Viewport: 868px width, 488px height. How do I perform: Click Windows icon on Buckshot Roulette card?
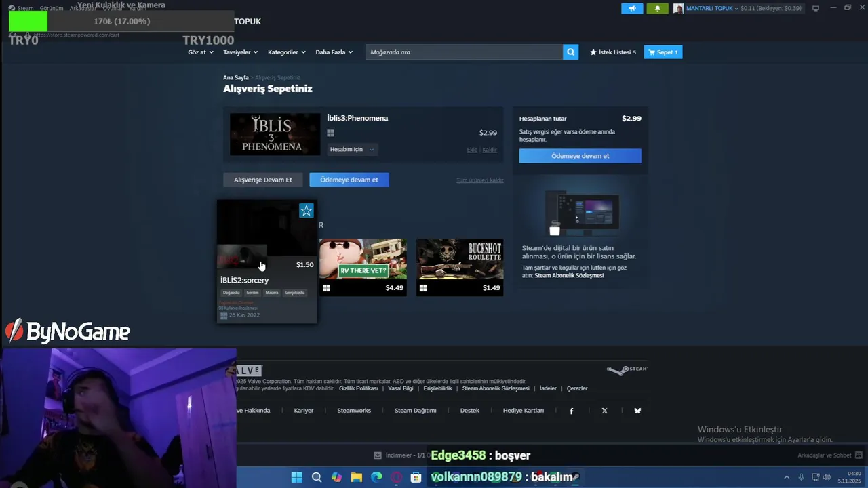coord(423,288)
